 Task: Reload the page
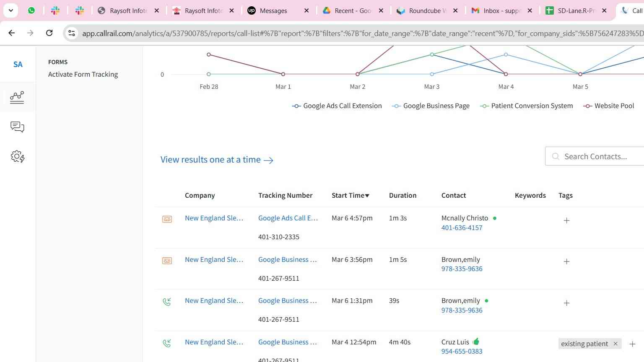point(49,33)
